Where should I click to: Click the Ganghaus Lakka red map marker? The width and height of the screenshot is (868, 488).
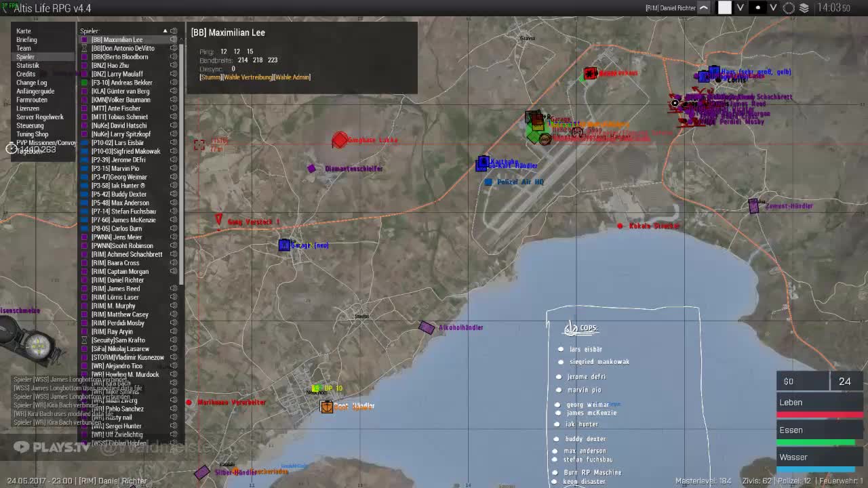click(x=340, y=140)
